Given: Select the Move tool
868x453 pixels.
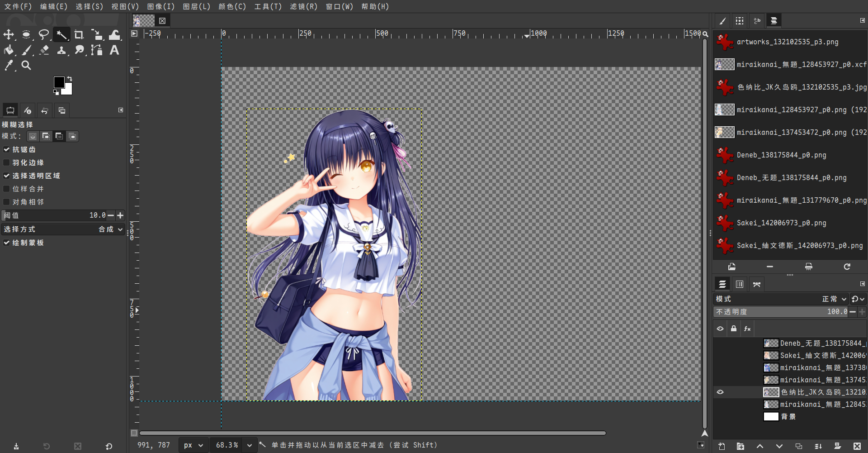Looking at the screenshot, I should [9, 35].
